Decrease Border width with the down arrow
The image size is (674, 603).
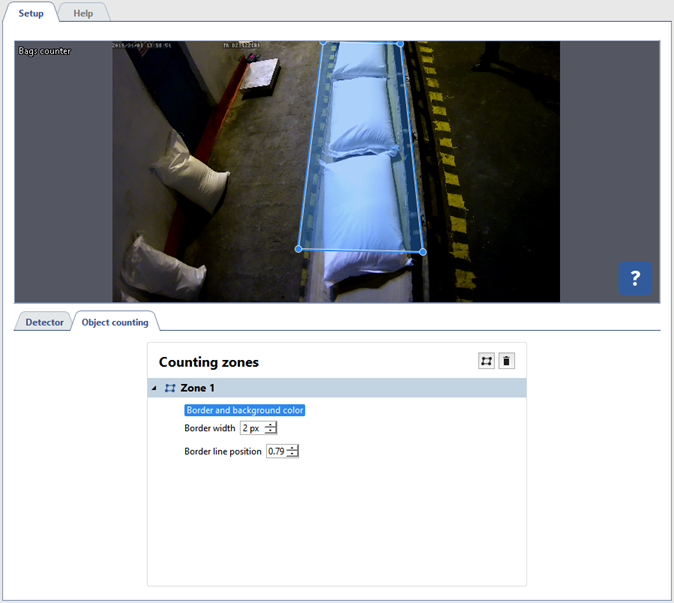point(270,432)
